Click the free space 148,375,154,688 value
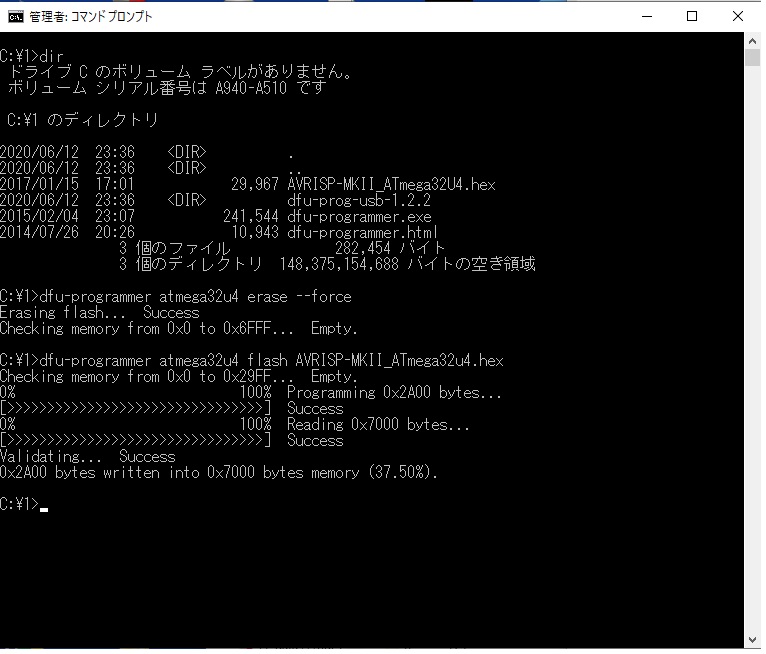766x654 pixels. [339, 264]
